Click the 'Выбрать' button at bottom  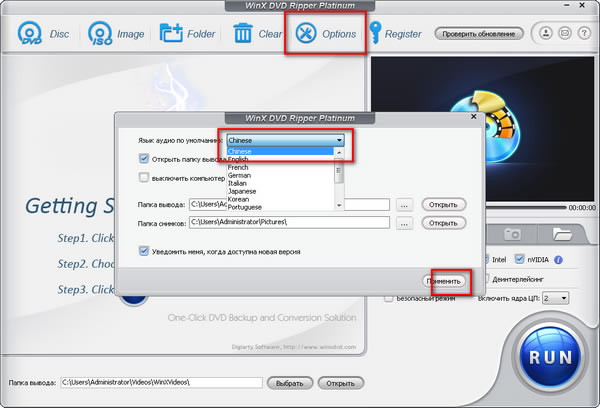point(290,383)
